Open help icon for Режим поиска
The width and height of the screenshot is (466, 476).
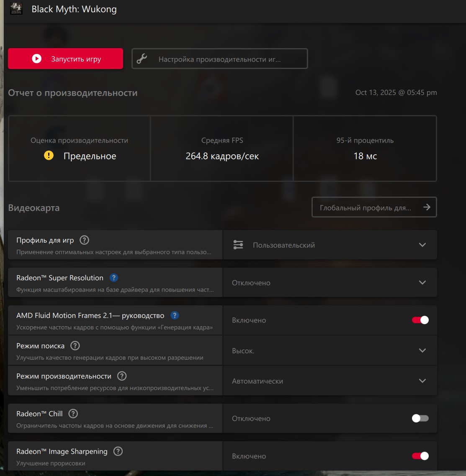coord(75,346)
